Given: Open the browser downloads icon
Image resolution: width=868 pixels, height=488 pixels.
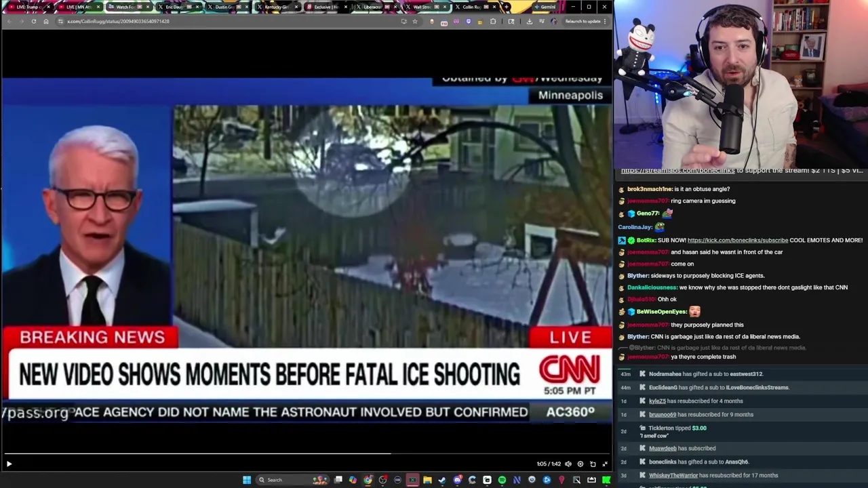Looking at the screenshot, I should (x=529, y=21).
